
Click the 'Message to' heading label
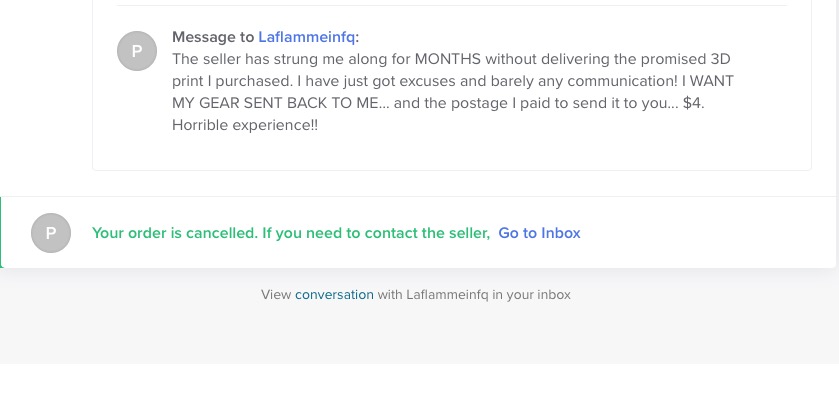pos(213,37)
